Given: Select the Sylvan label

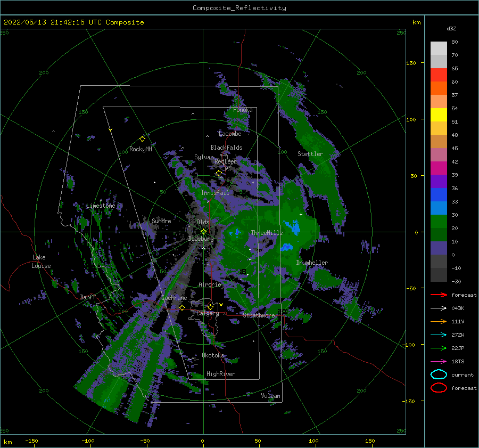Looking at the screenshot, I should 204,157.
